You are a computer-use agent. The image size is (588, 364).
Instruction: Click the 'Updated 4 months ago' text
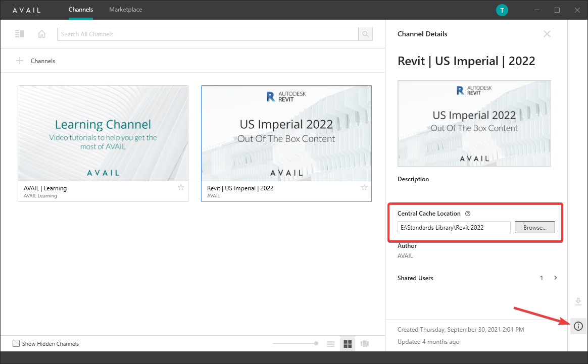click(428, 342)
